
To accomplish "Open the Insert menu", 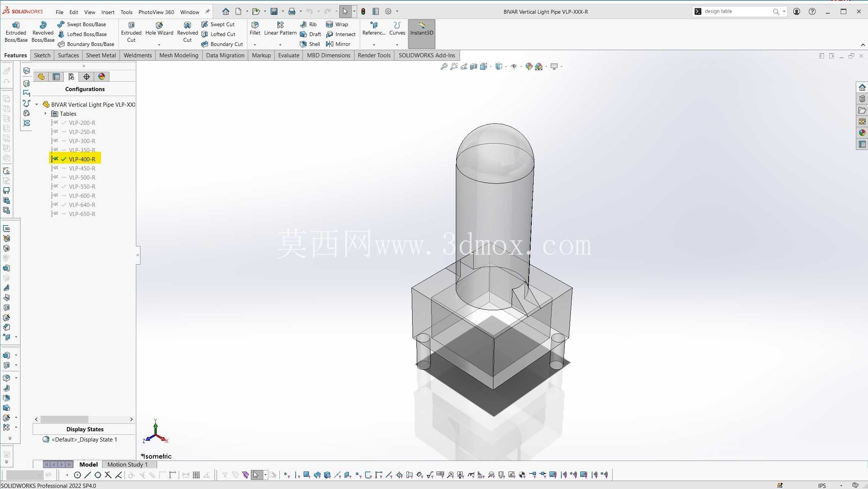I will coord(108,12).
